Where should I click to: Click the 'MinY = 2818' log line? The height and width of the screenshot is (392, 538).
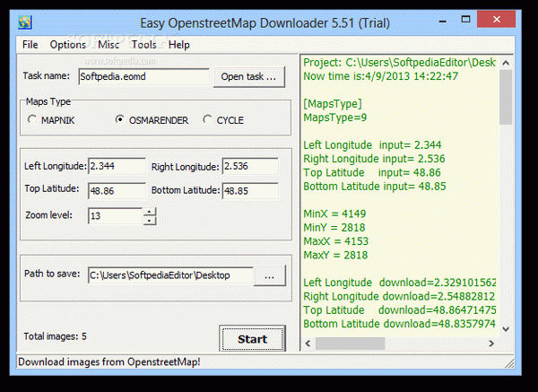[334, 227]
